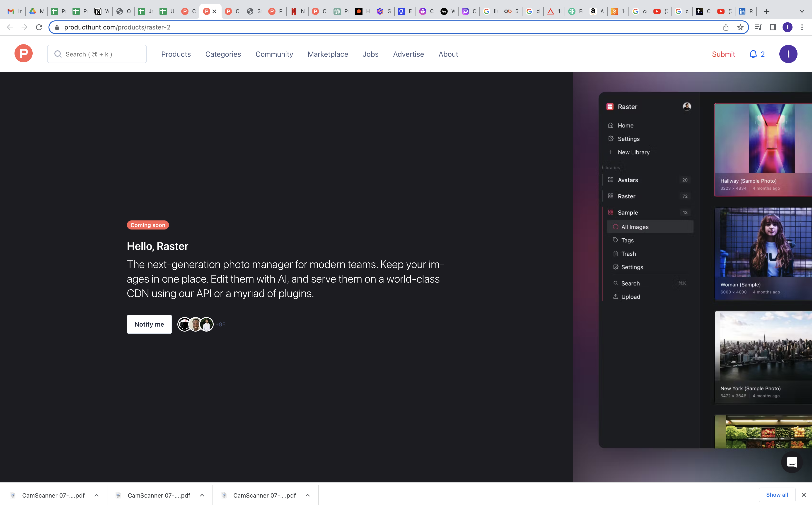Open the user profile avatar in header
812x508 pixels.
pyautogui.click(x=788, y=54)
